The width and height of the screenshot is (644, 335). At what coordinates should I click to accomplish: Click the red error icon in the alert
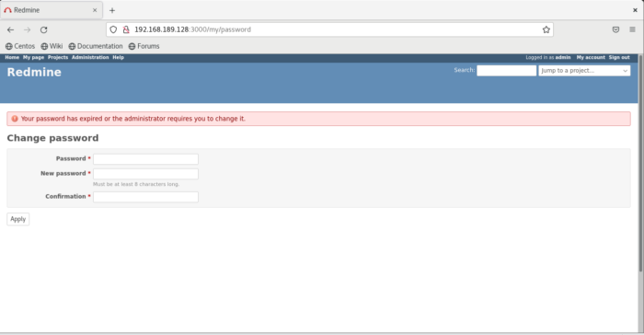click(15, 119)
